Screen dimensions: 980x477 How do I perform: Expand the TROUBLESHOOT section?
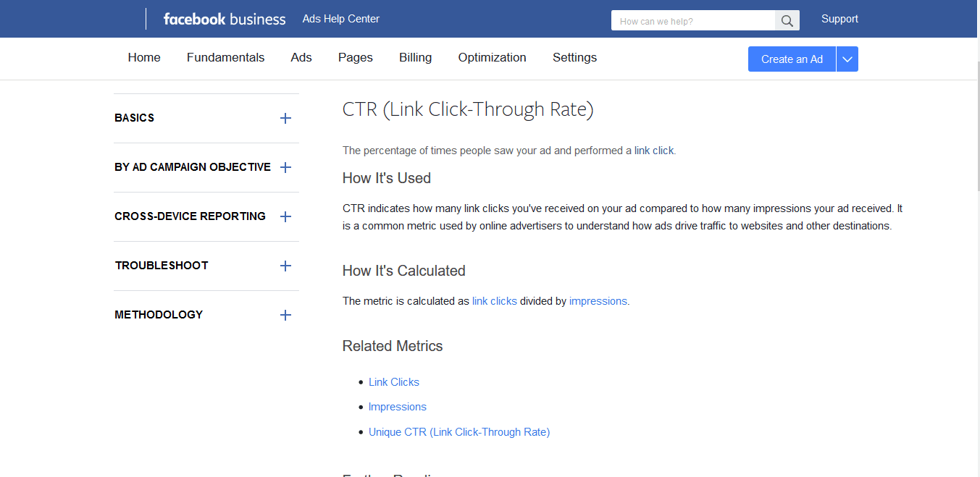(x=285, y=265)
